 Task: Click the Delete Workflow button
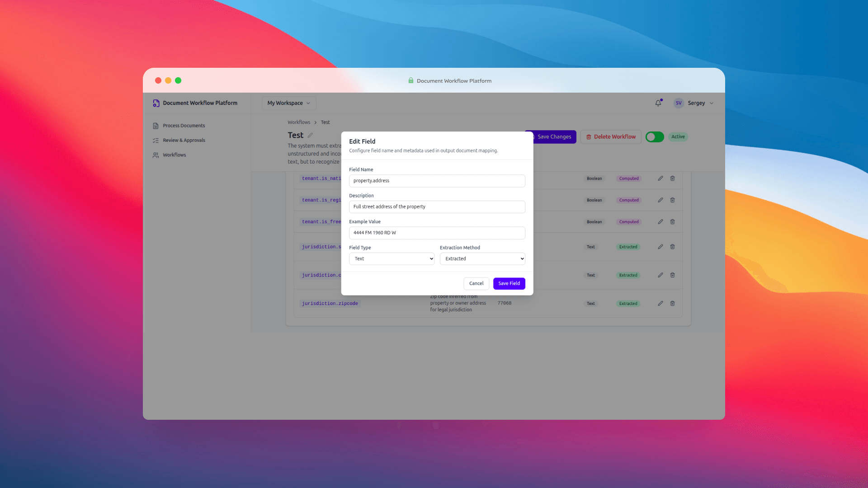coord(611,136)
